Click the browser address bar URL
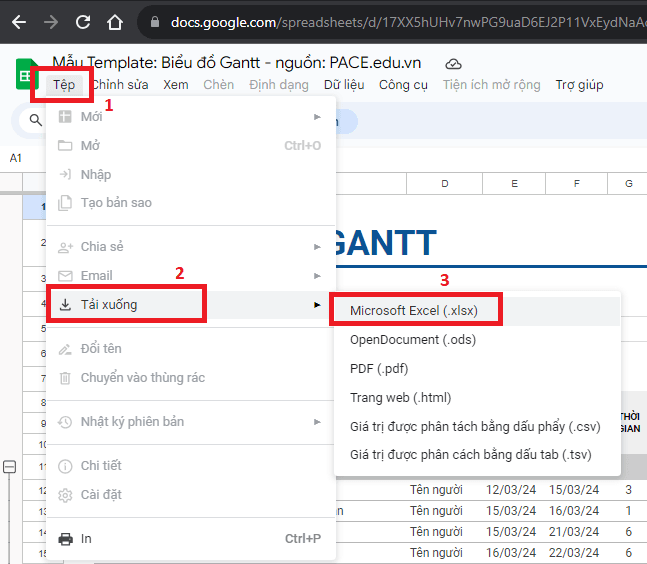 point(400,21)
